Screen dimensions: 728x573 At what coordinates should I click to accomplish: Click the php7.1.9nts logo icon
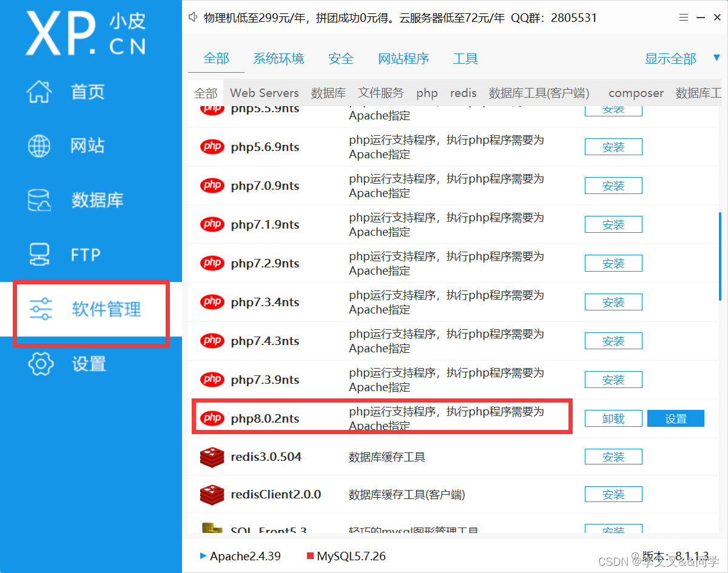click(212, 224)
